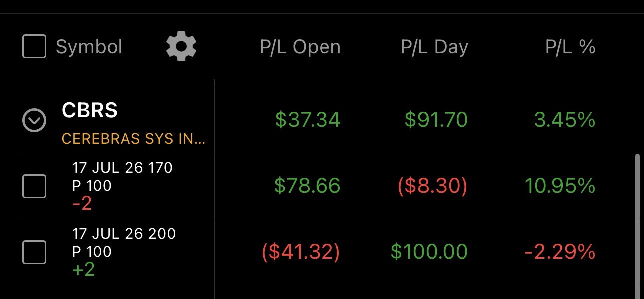
Task: Tap CBRS $37.34 P/L Open value
Action: point(308,120)
